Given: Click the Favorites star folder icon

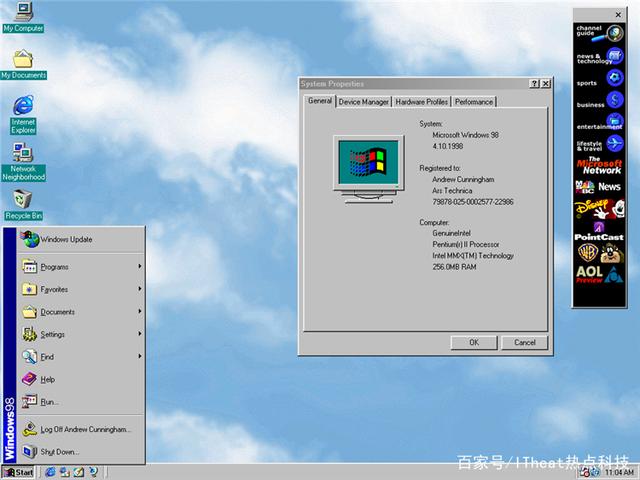Looking at the screenshot, I should [29, 289].
